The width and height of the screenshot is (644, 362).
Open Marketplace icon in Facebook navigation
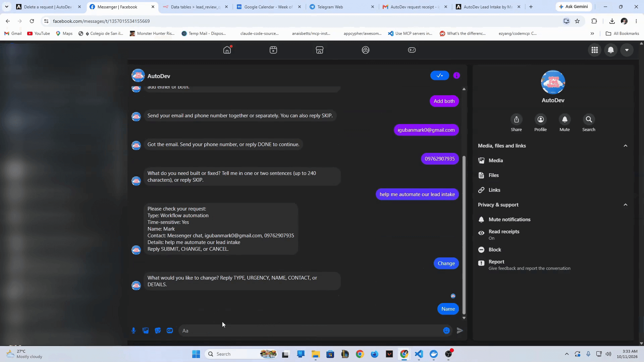coord(319,50)
